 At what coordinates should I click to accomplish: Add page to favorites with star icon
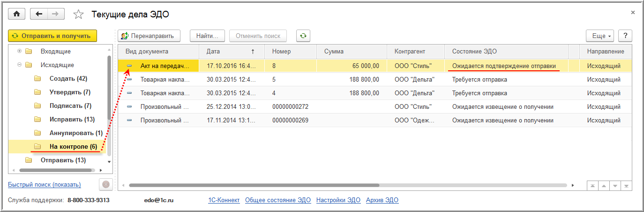[79, 15]
